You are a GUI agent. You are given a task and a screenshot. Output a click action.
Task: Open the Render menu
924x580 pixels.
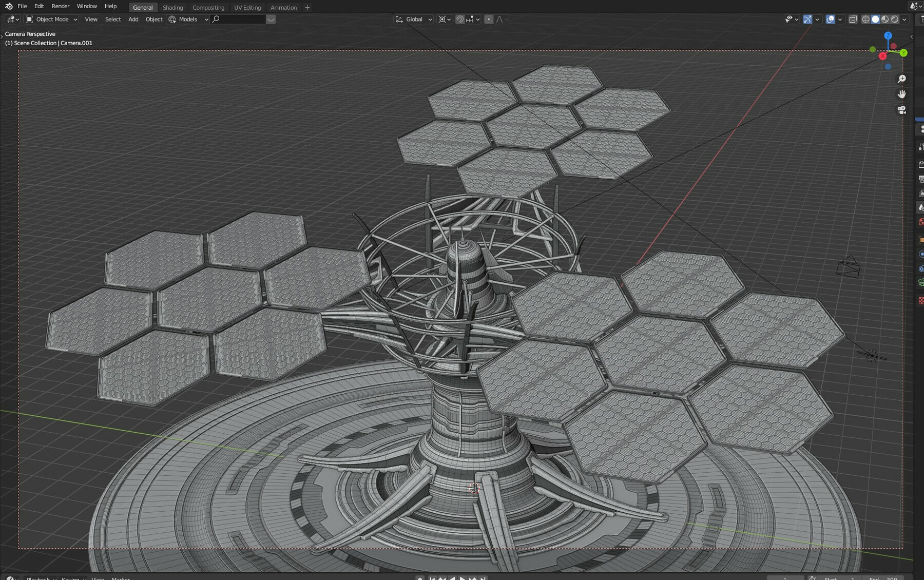[60, 6]
